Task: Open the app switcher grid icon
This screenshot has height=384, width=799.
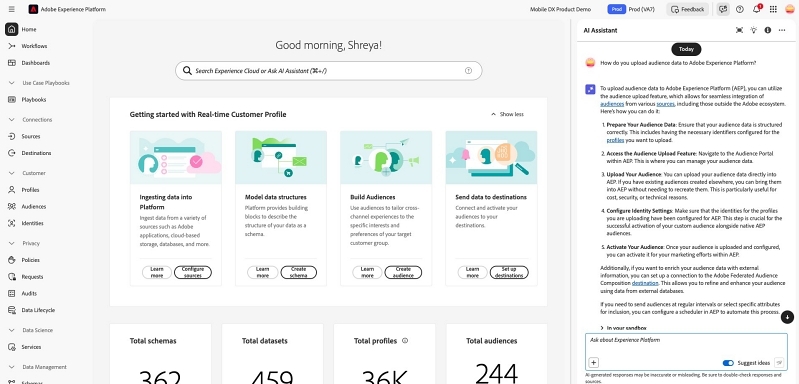Action: tap(773, 9)
